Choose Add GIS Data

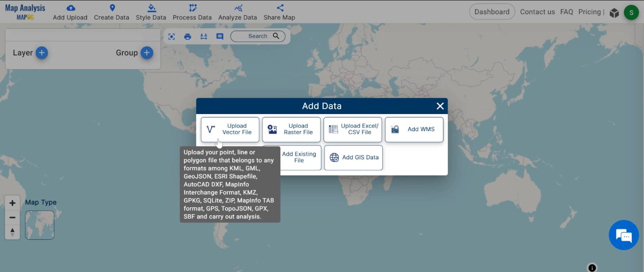tap(353, 158)
